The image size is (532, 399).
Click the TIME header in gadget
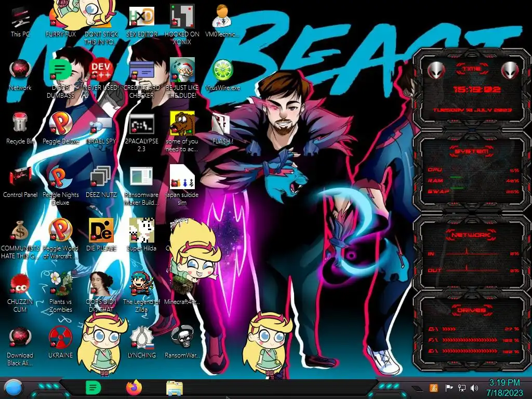[472, 69]
